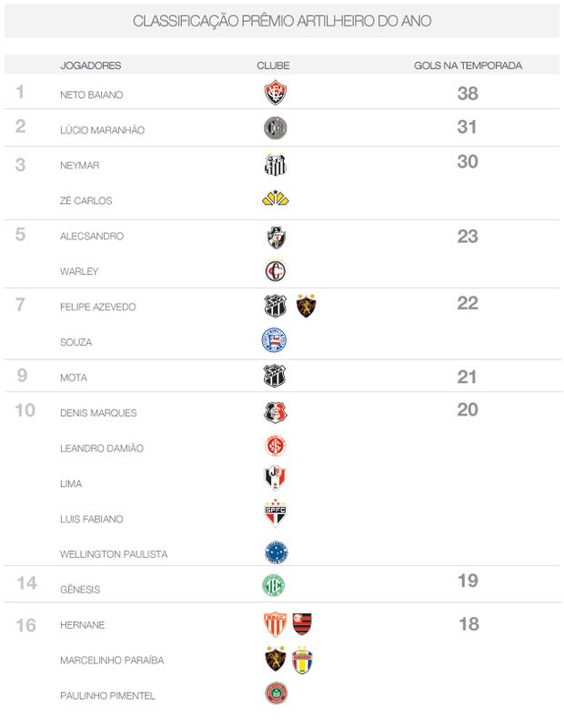Click the São Paulo SPFC crest
564x728 pixels.
tap(276, 513)
